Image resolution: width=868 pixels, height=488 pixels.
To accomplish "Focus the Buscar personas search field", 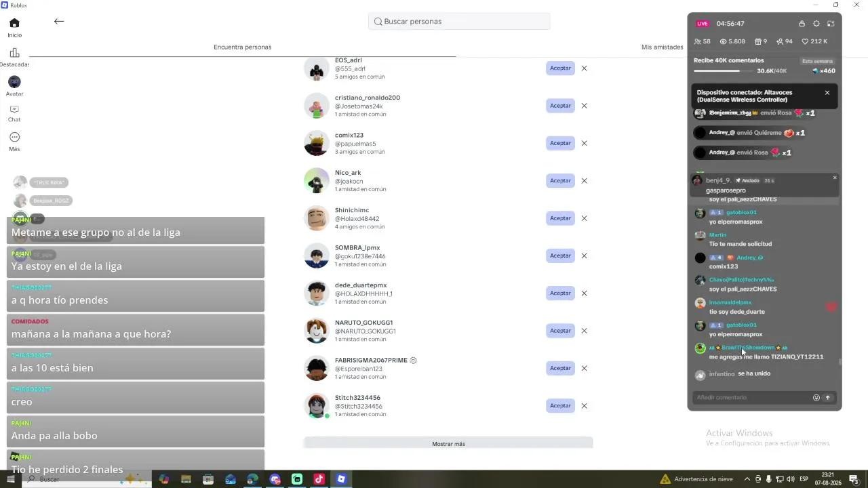I will tap(459, 22).
